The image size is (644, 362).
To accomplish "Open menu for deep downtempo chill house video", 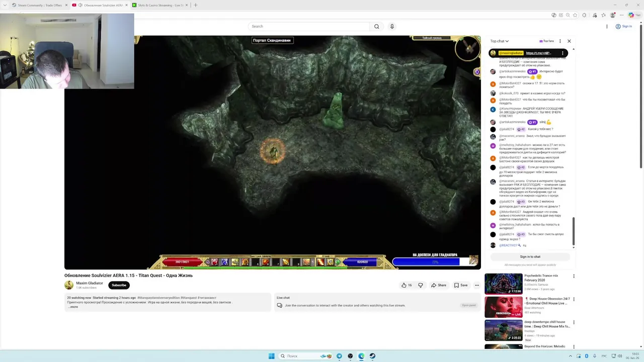I will point(574,322).
